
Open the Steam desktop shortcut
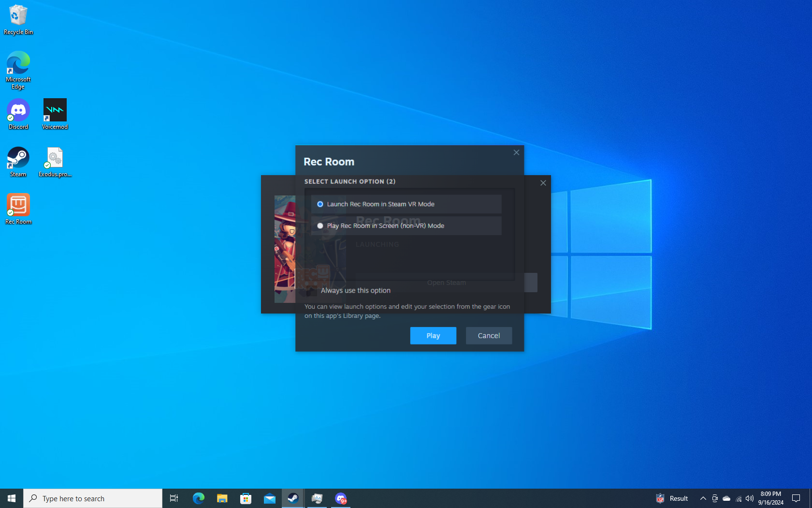tap(18, 162)
